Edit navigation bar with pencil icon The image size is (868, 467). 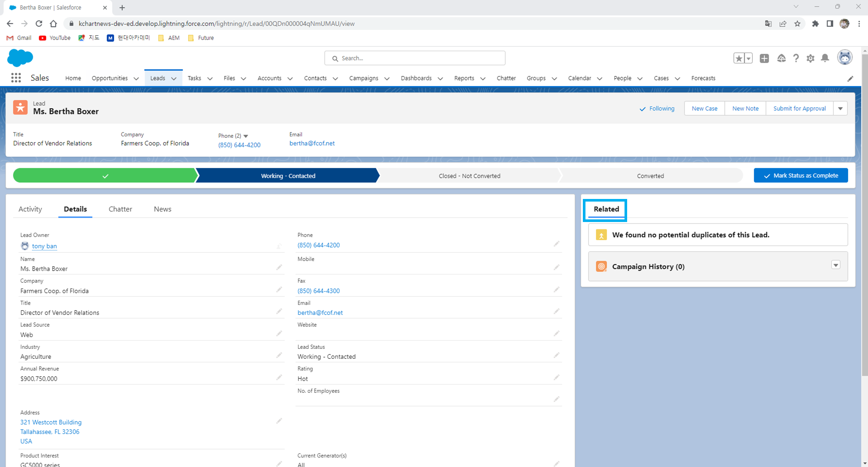click(x=850, y=79)
